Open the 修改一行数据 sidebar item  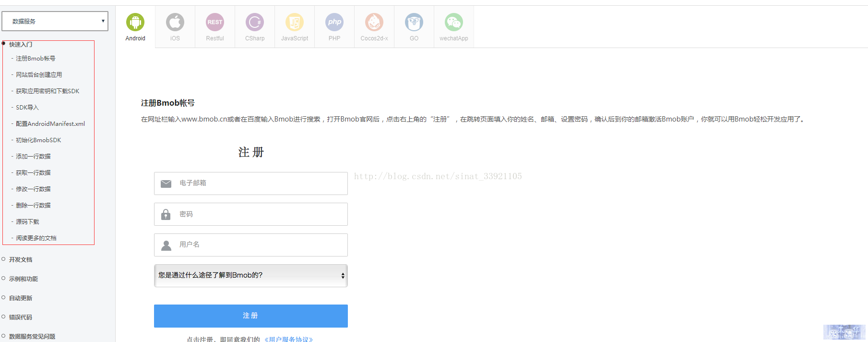point(33,189)
